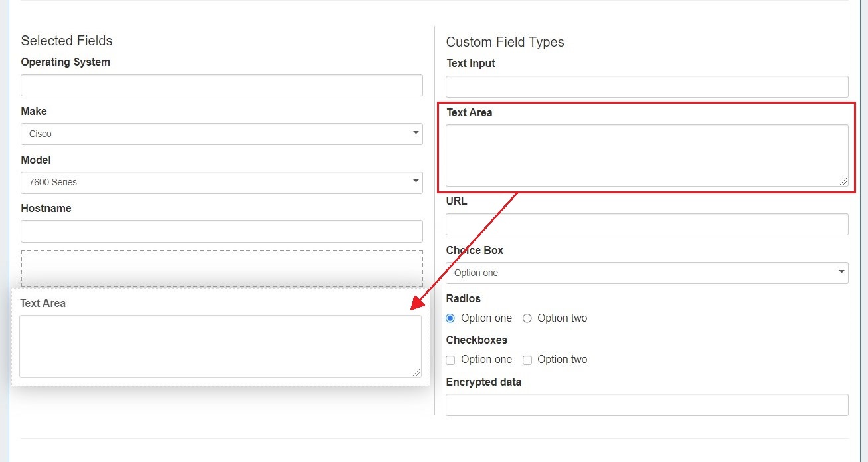Click the Operating System input field
The height and width of the screenshot is (462, 868).
click(x=221, y=85)
